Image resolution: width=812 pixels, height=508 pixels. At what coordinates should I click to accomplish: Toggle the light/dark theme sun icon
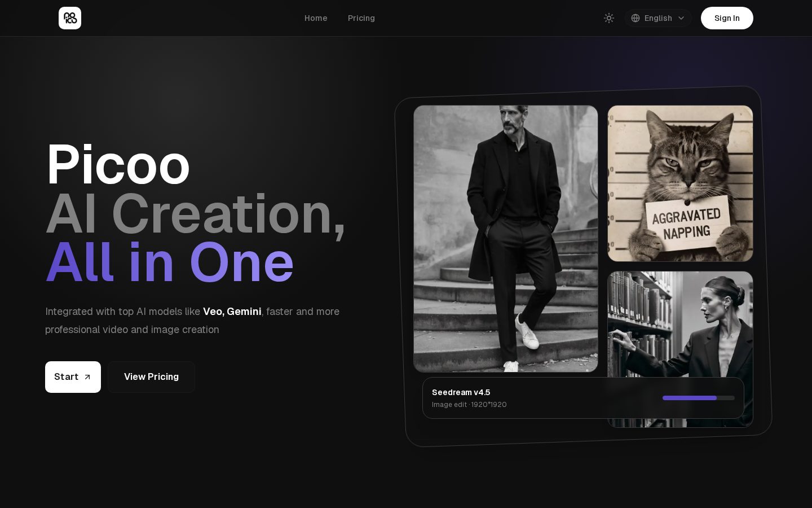[609, 18]
